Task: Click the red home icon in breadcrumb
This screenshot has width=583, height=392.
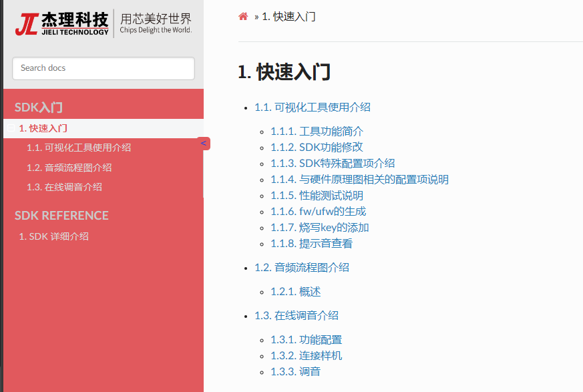Action: 243,17
